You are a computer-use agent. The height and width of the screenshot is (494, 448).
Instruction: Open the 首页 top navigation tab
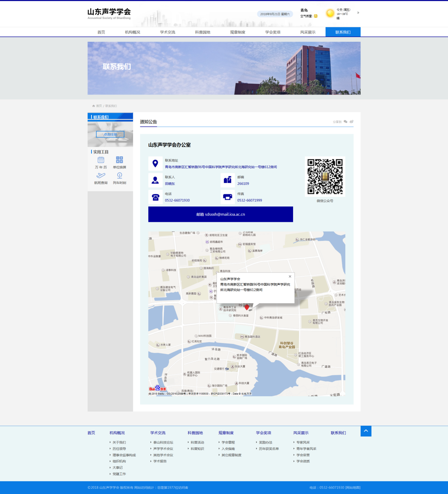coord(101,32)
